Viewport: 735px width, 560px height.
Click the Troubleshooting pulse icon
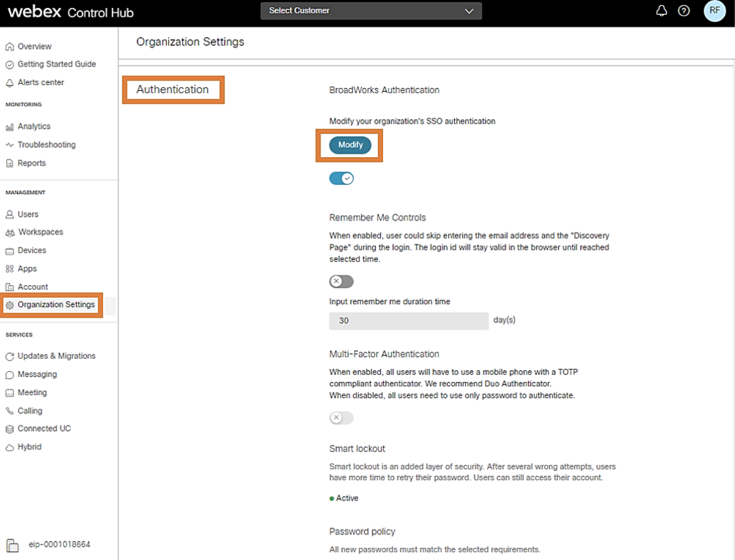(x=10, y=145)
